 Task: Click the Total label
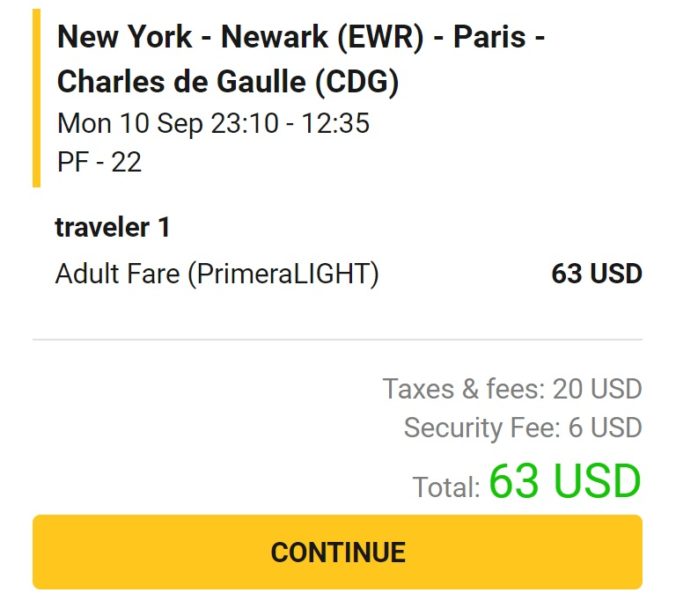[446, 487]
